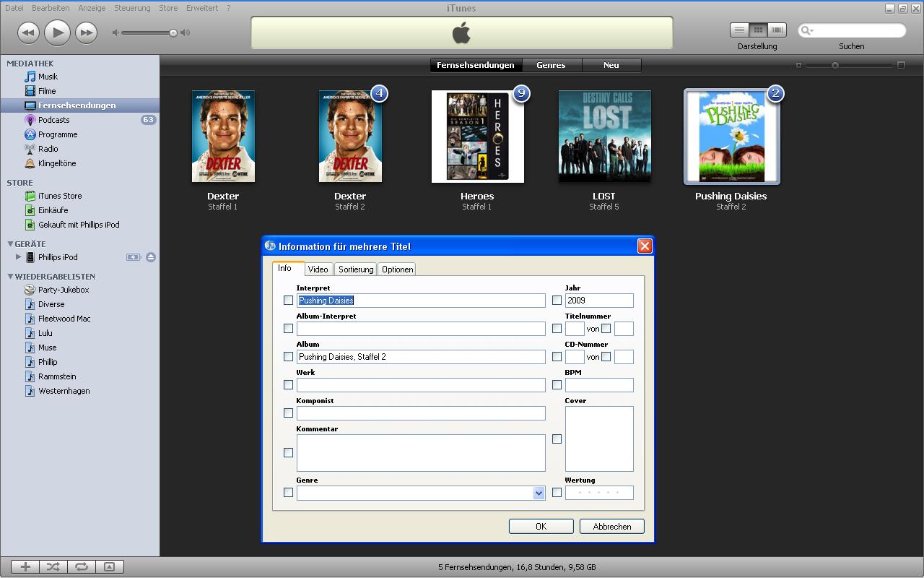This screenshot has height=578, width=924.
Task: Toggle shuffle playback
Action: [x=53, y=567]
